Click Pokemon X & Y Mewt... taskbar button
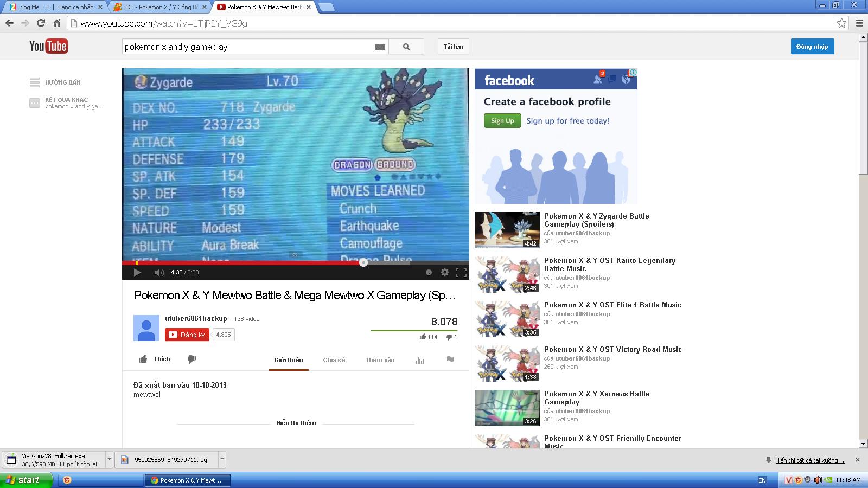Screen dimensions: 868x488 point(188,480)
